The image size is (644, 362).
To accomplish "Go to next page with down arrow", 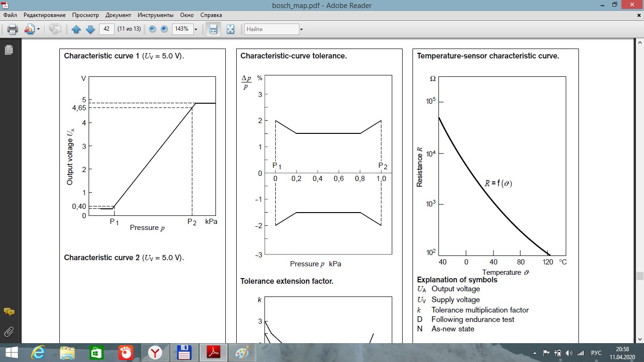I will [91, 29].
